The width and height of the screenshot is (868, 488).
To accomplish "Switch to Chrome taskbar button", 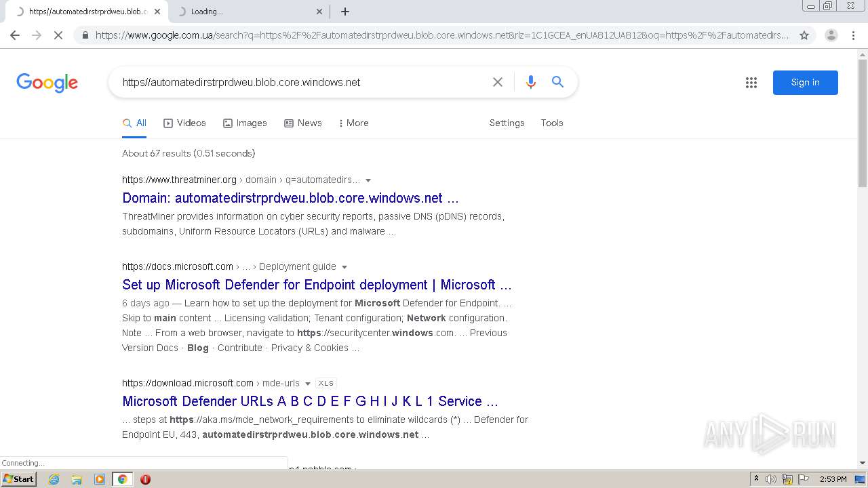I will click(122, 479).
